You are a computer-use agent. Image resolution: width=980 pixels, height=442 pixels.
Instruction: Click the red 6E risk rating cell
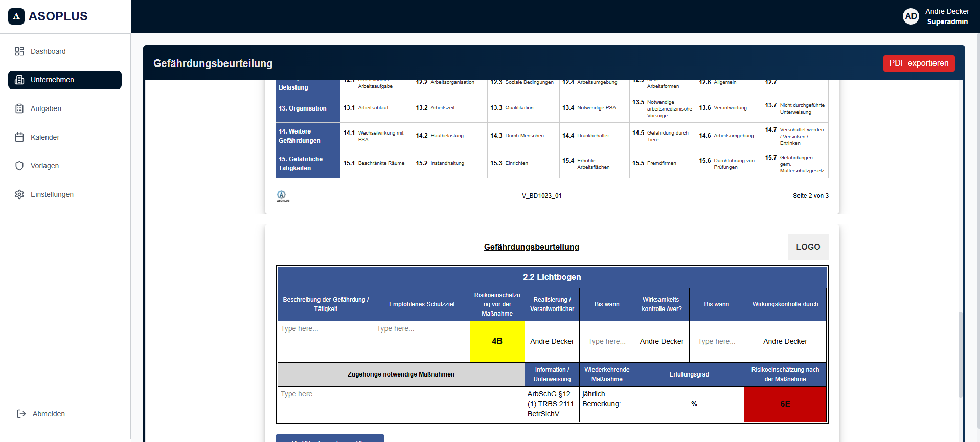click(x=785, y=404)
